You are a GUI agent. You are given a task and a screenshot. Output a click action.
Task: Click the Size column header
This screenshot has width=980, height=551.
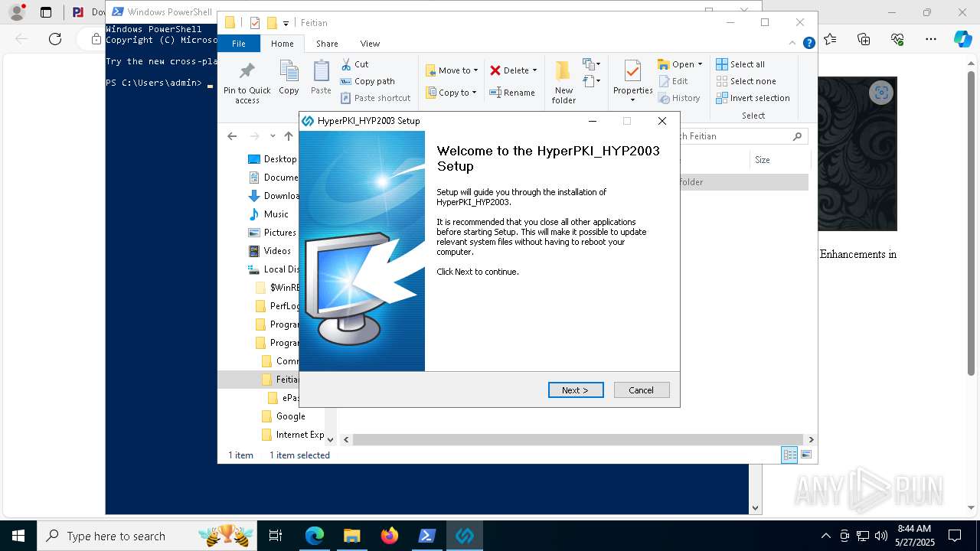[x=763, y=160]
